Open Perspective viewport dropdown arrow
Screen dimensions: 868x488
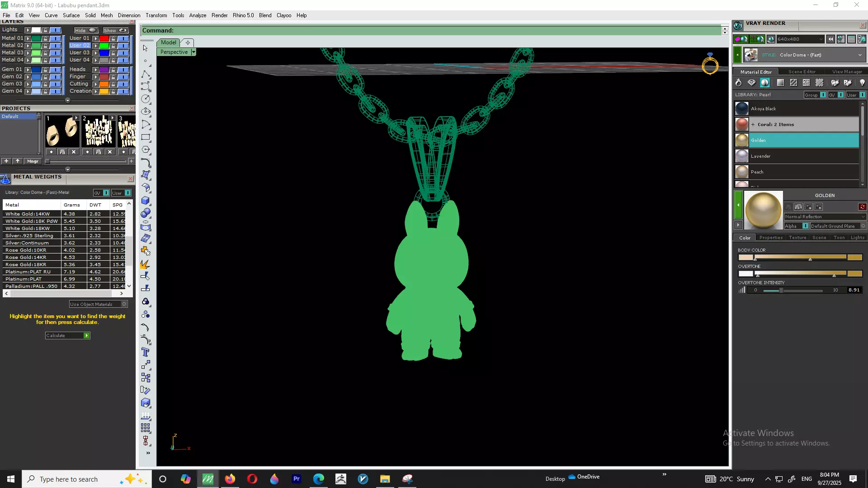point(193,52)
